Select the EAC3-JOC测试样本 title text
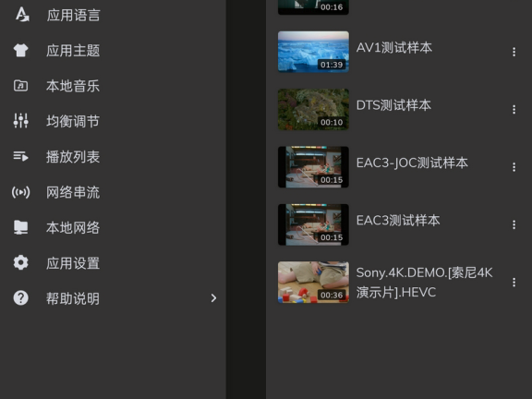Image resolution: width=532 pixels, height=399 pixels. pos(412,163)
